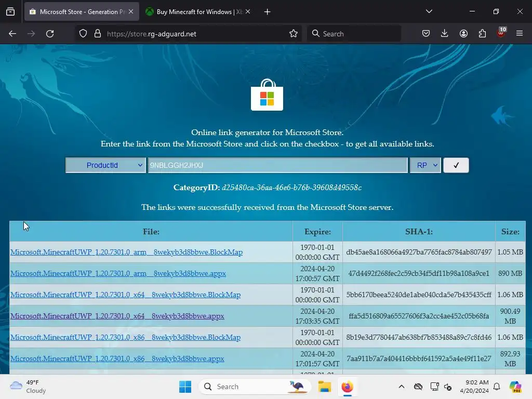Focus the address bar showing store.rg-adguard.net
Screen dimensions: 532x399
[x=188, y=34]
